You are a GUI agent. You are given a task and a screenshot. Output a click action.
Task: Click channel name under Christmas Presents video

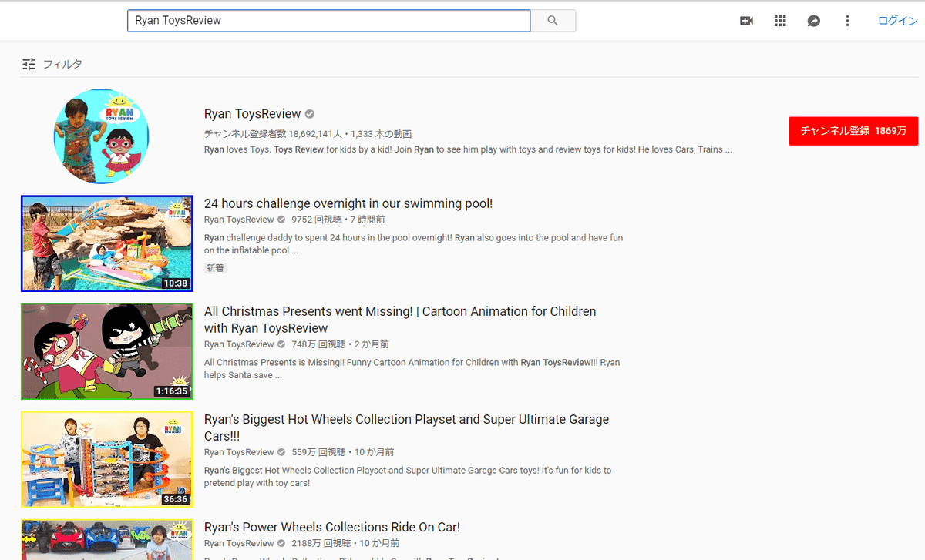click(239, 344)
